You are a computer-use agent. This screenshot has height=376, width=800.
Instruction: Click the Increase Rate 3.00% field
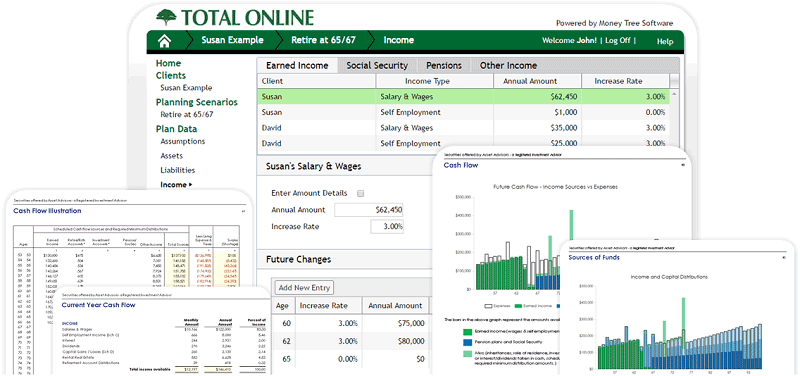tap(387, 227)
